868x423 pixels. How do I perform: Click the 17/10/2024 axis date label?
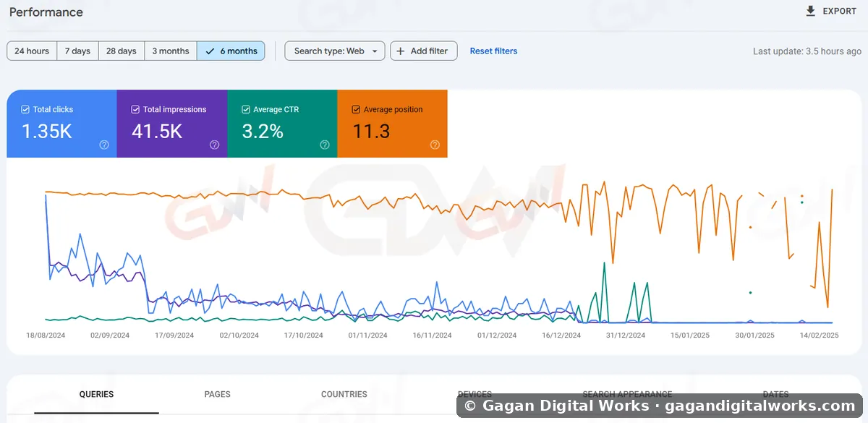(303, 336)
